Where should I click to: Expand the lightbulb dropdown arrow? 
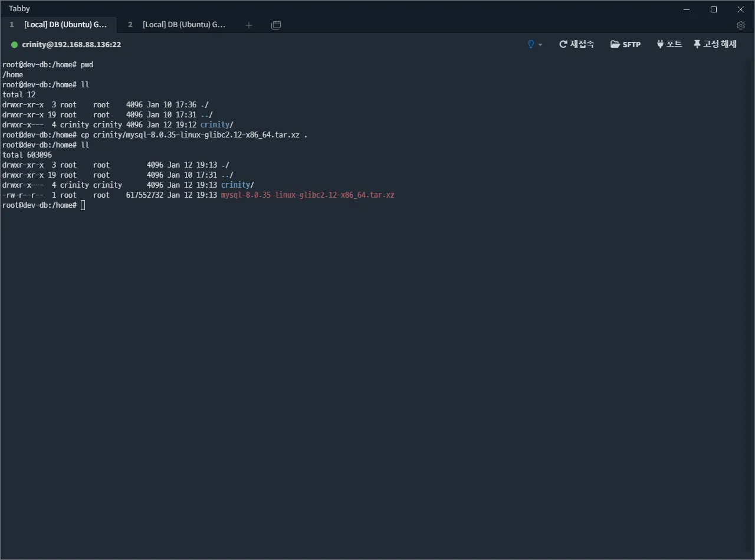tap(540, 45)
